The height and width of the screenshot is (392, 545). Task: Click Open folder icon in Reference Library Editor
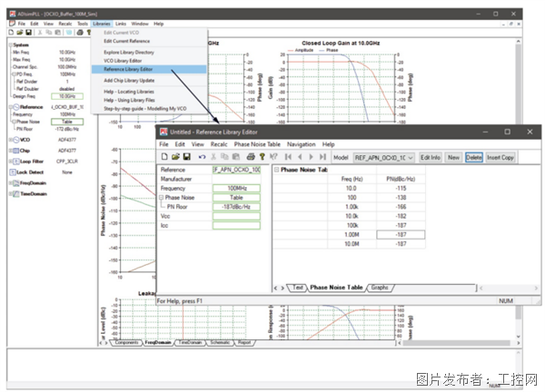(x=175, y=157)
